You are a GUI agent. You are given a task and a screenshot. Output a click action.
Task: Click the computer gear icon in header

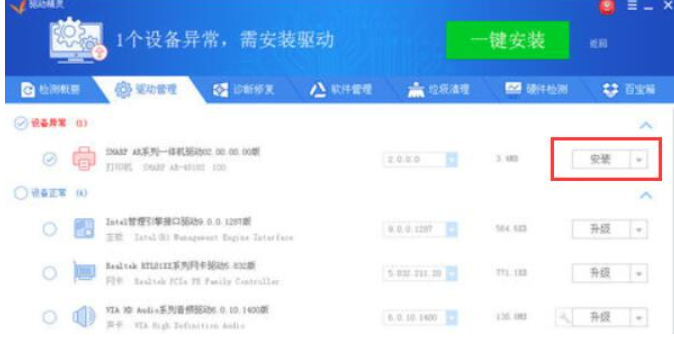tap(77, 41)
